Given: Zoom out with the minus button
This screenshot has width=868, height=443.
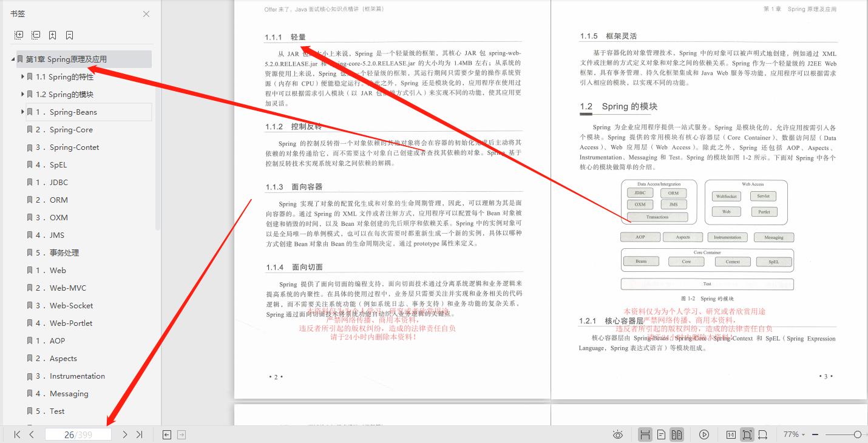Looking at the screenshot, I should [815, 435].
